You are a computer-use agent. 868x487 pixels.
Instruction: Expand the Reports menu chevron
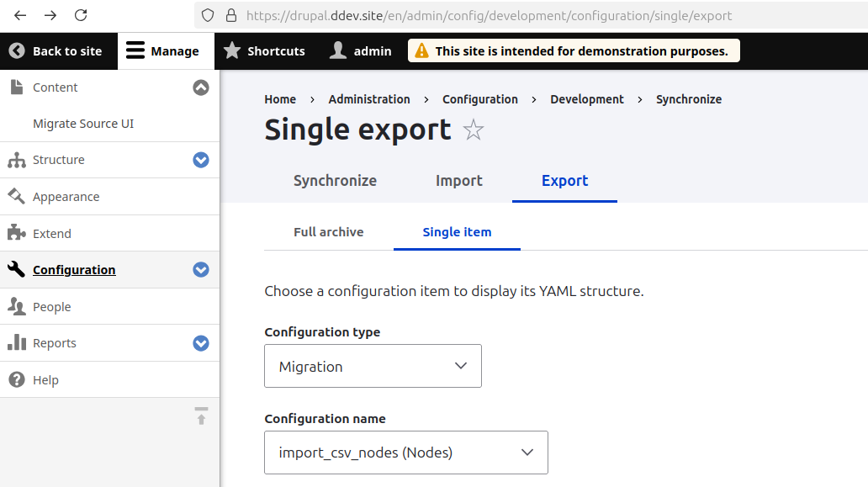[x=200, y=342]
